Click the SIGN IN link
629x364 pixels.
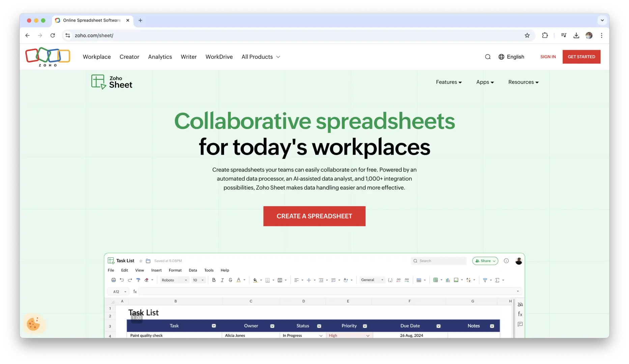(548, 57)
